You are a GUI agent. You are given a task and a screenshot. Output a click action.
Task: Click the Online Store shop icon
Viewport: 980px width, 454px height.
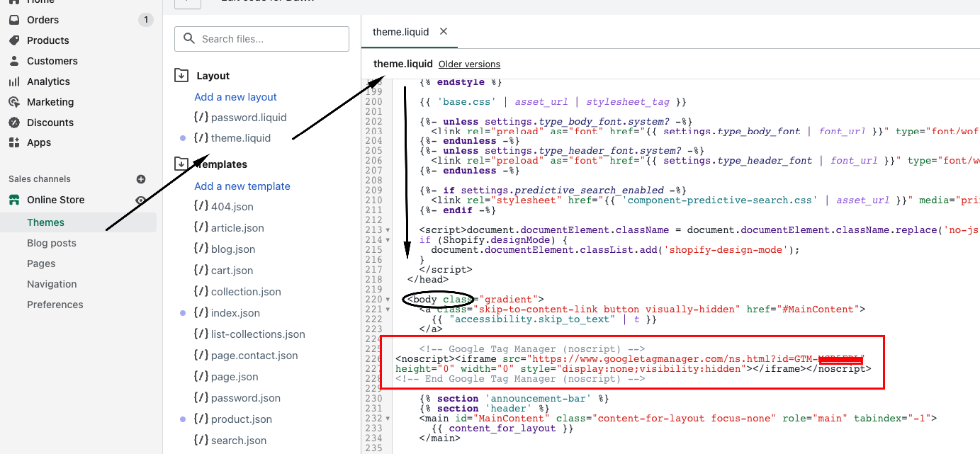(14, 200)
